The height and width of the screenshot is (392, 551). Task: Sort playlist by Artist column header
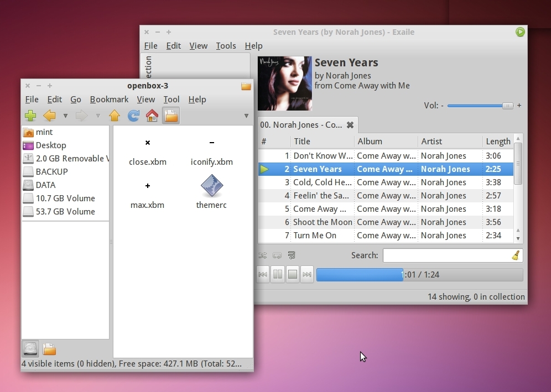pyautogui.click(x=450, y=141)
